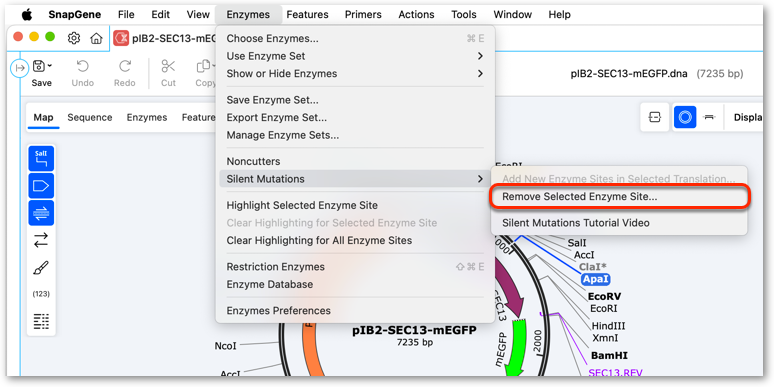Click the pIB2-SEC13-mEGFP map title
The width and height of the screenshot is (774, 387).
[x=414, y=330]
